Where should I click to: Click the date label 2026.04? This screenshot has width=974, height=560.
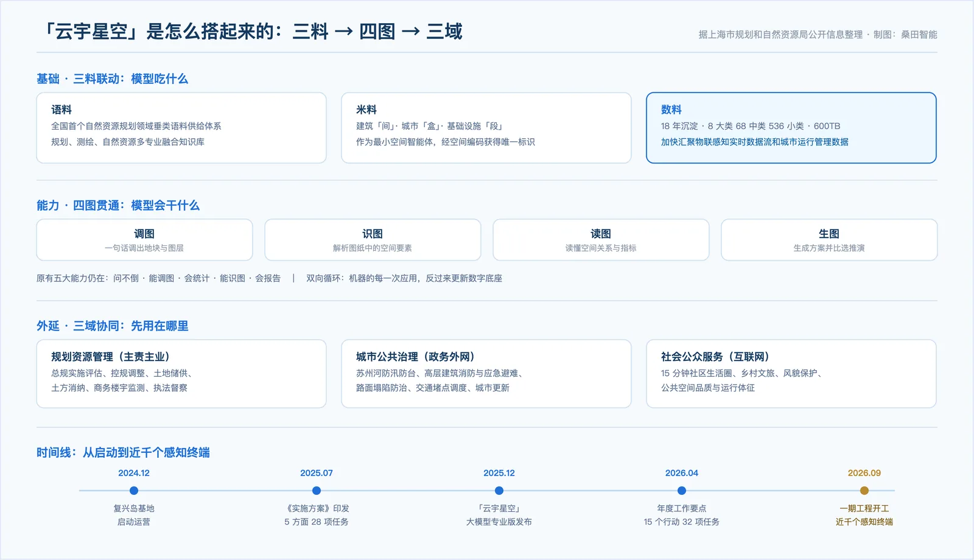[682, 473]
